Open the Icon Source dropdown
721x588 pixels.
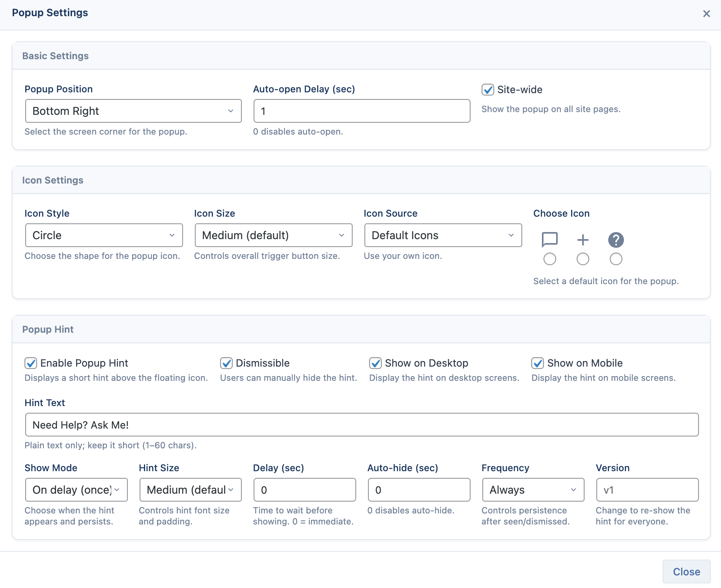pyautogui.click(x=443, y=235)
